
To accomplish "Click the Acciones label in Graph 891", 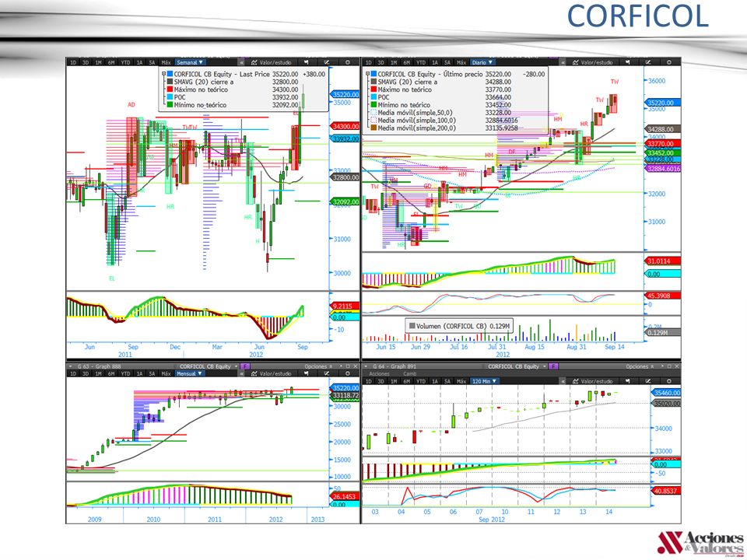I will [379, 374].
